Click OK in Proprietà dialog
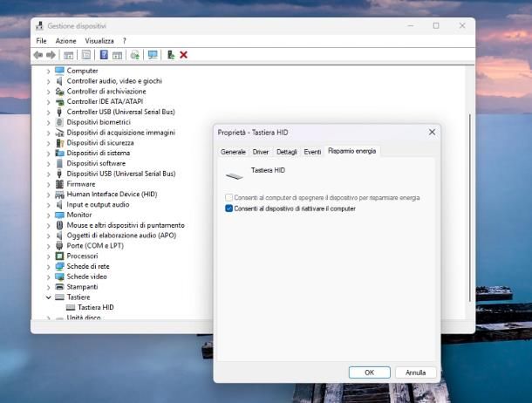532x403 pixels. point(370,372)
